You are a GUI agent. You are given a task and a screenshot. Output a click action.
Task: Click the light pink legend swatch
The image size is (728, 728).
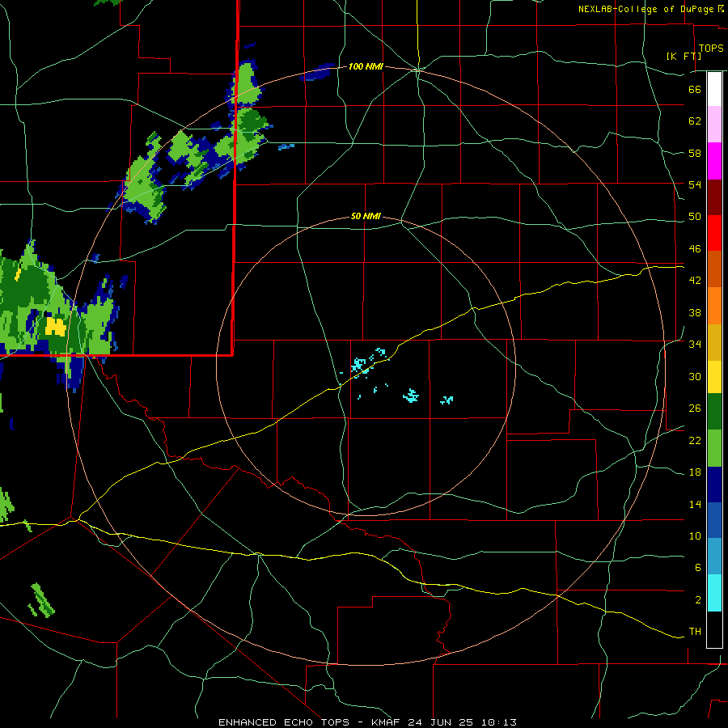point(714,125)
